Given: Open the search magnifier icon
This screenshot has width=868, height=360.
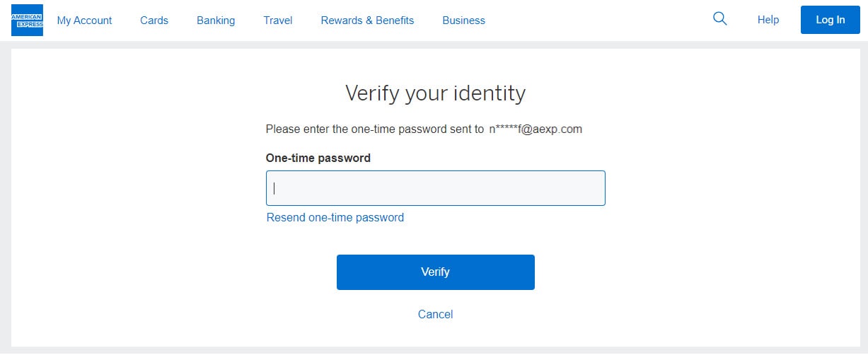Looking at the screenshot, I should point(720,19).
